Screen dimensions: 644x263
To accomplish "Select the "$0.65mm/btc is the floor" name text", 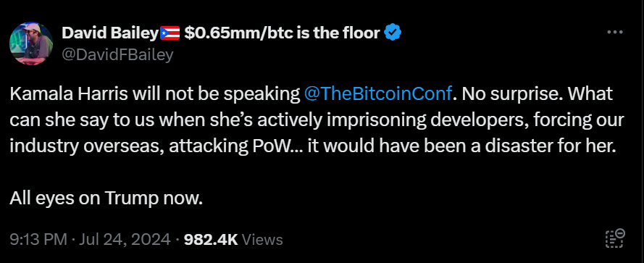I will pyautogui.click(x=283, y=33).
